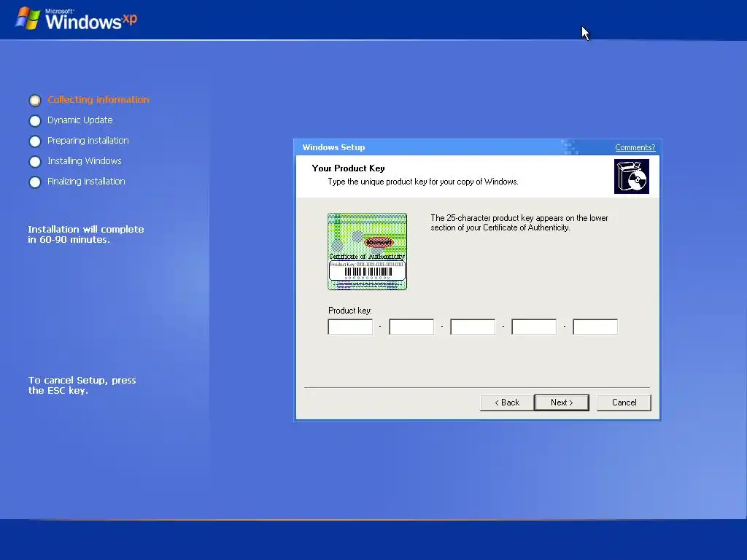Screen dimensions: 747x560
Task: Click the Preparing installation step bullet
Action: 35,141
